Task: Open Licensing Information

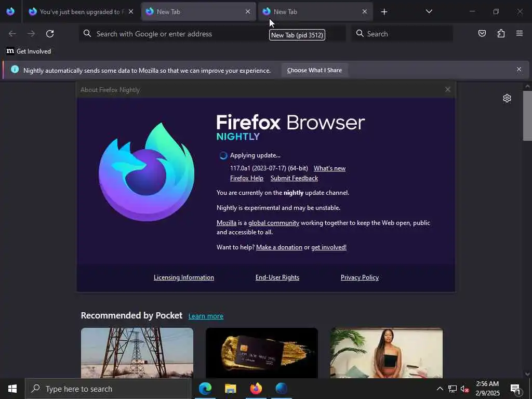Action: (183, 277)
